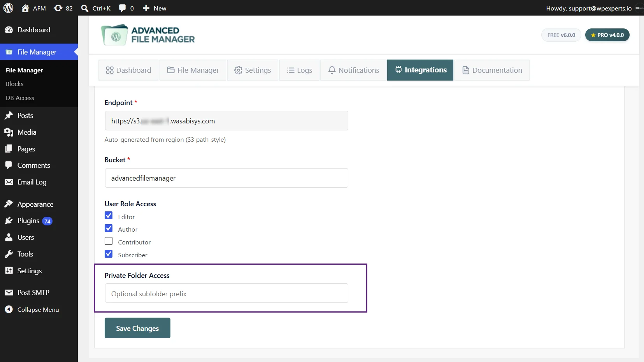Open the plugin Settings tab

(253, 70)
